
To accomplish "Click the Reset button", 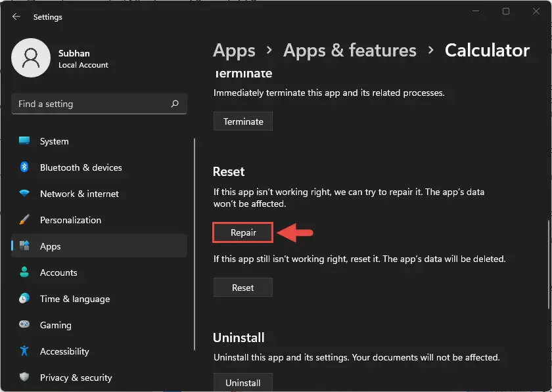I will (243, 288).
